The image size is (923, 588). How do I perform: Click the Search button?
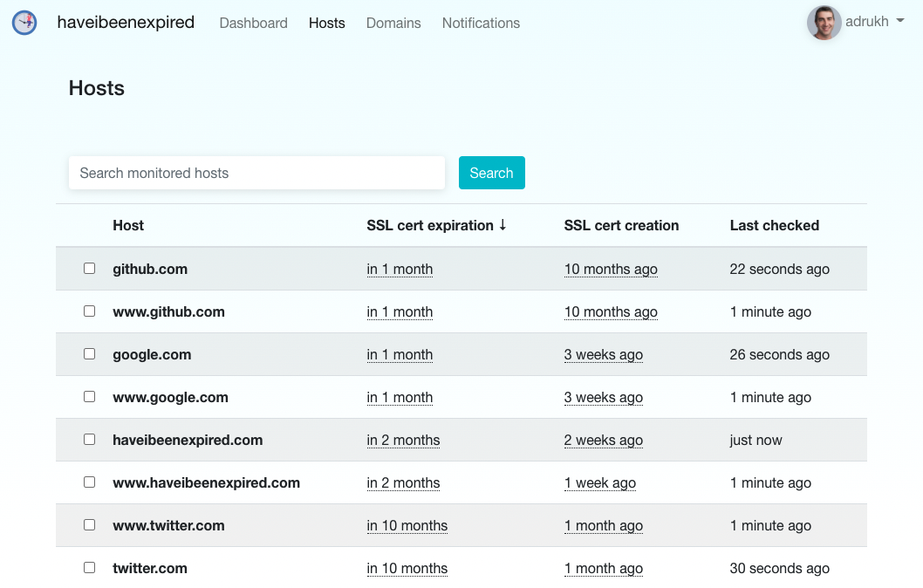click(x=491, y=173)
